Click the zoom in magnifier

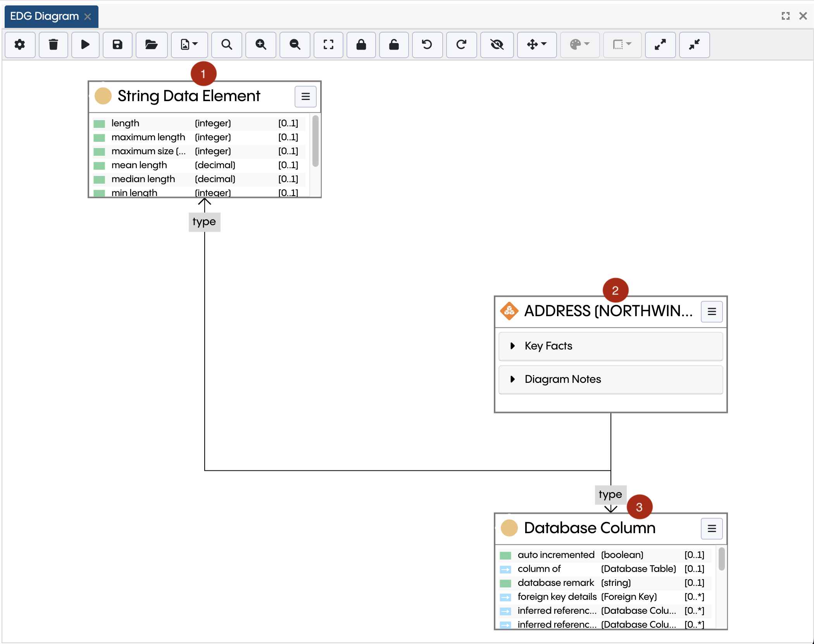pyautogui.click(x=261, y=45)
